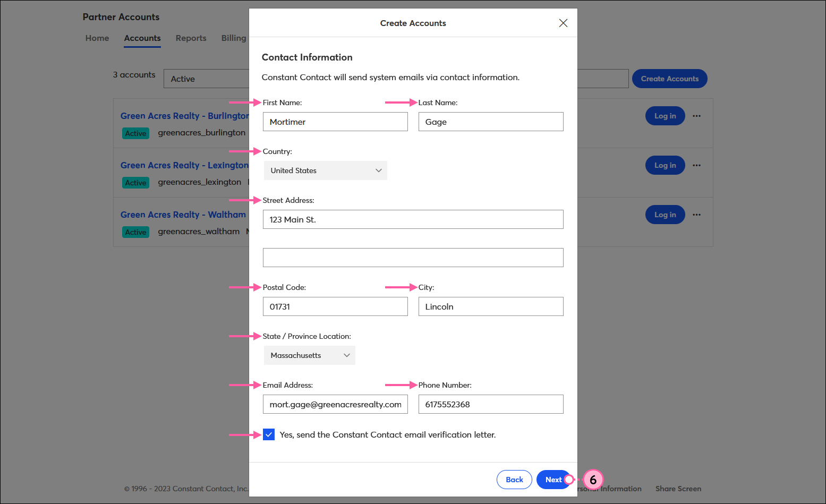The width and height of the screenshot is (826, 504).
Task: Switch to the Reports tab
Action: pyautogui.click(x=191, y=38)
